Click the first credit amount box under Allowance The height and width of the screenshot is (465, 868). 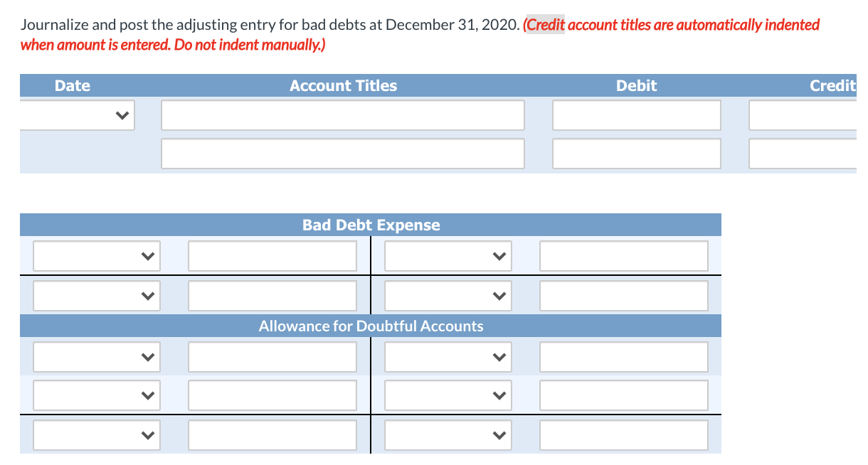click(624, 356)
